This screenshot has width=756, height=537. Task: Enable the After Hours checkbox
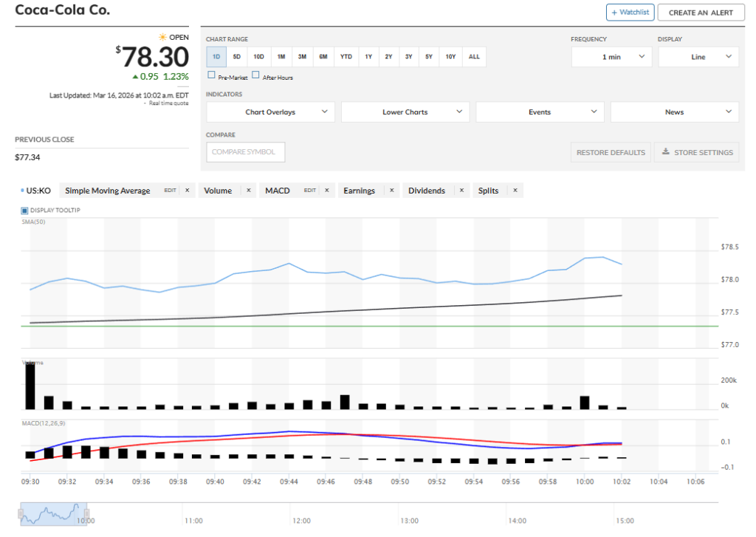[x=256, y=75]
